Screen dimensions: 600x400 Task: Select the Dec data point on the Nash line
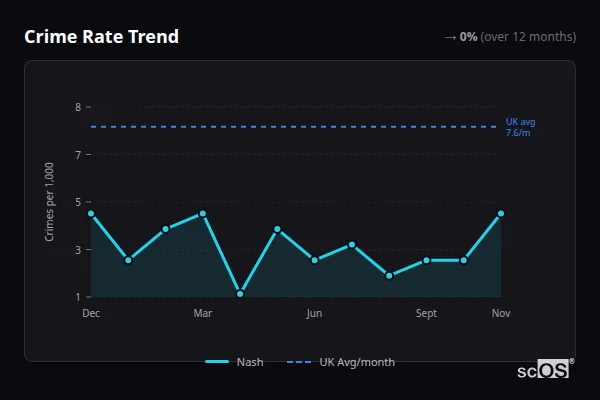click(x=91, y=214)
